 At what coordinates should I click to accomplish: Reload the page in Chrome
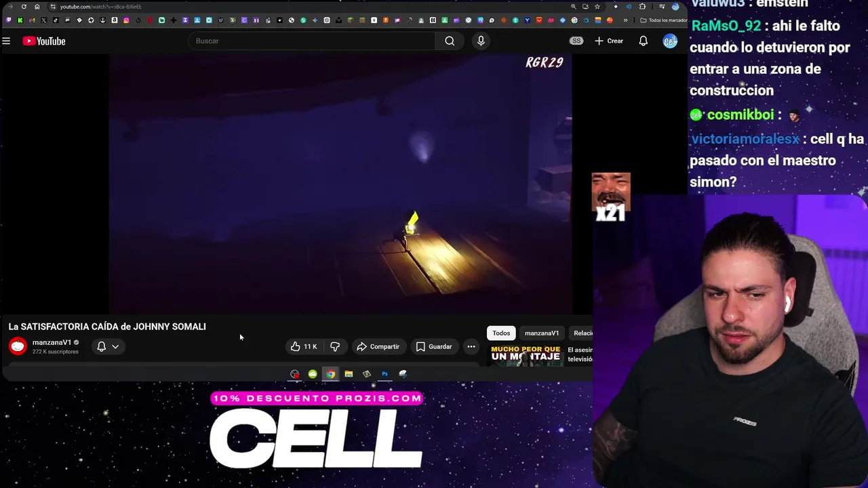[24, 7]
